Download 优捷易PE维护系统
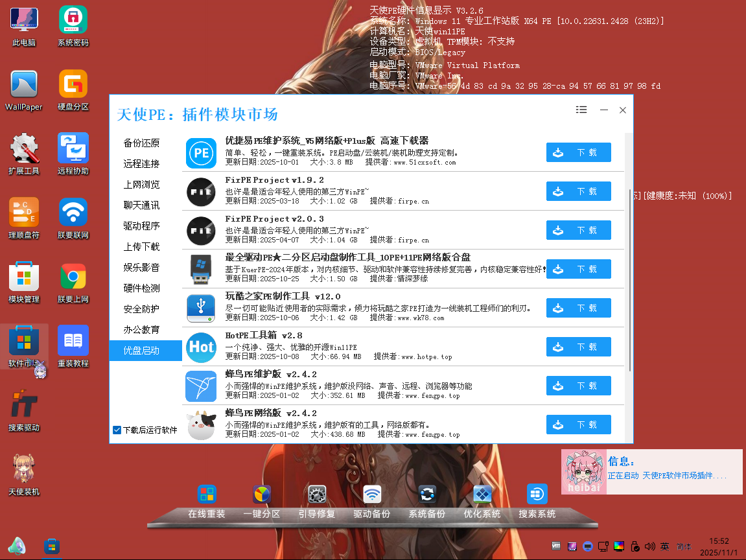This screenshot has width=746, height=560. pos(578,152)
